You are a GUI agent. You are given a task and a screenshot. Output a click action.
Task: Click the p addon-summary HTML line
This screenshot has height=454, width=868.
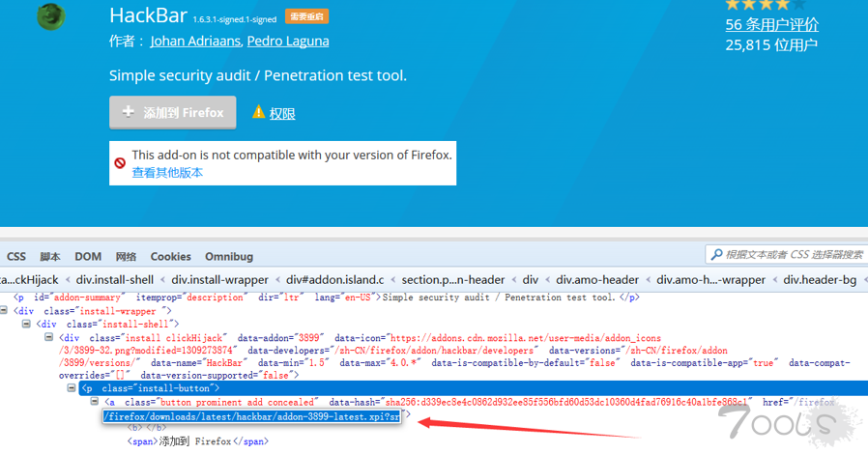pos(327,298)
